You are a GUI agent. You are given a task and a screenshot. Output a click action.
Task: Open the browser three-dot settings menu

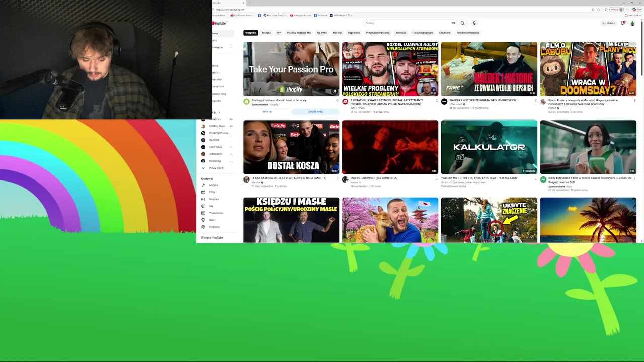628,10
